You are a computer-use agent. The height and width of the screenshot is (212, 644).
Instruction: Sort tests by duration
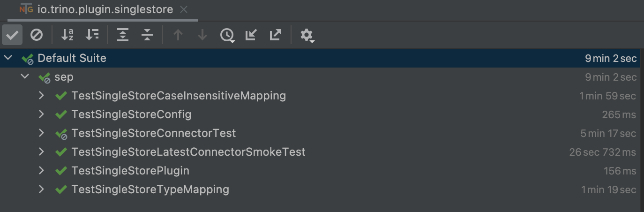click(x=92, y=35)
